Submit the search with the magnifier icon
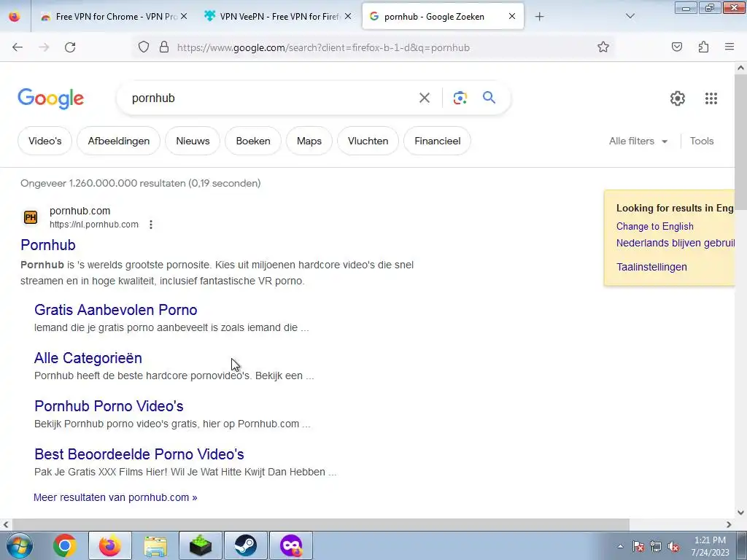Screen dimensions: 747x560 (x=489, y=98)
